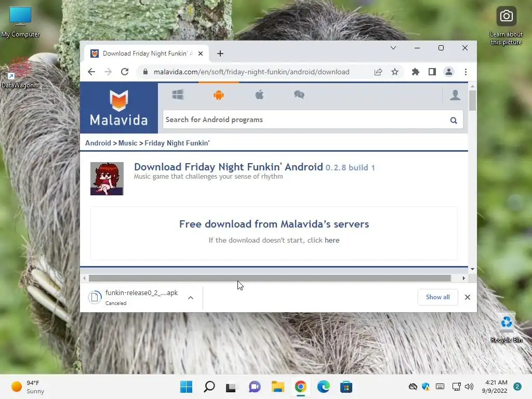
Task: Open File Explorer from taskbar
Action: click(277, 387)
